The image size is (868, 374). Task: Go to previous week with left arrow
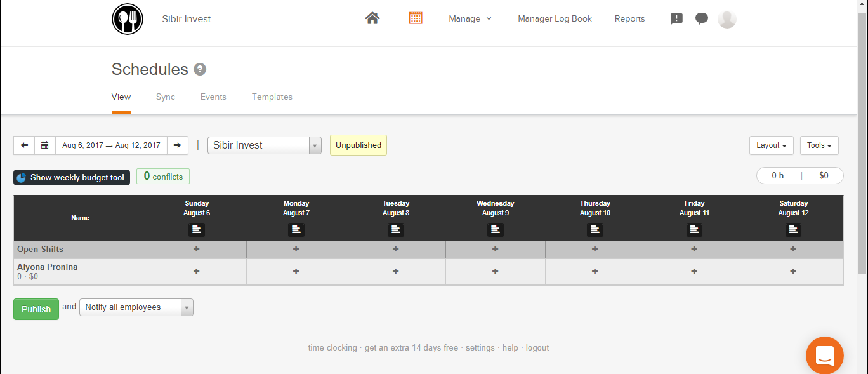[x=24, y=145]
